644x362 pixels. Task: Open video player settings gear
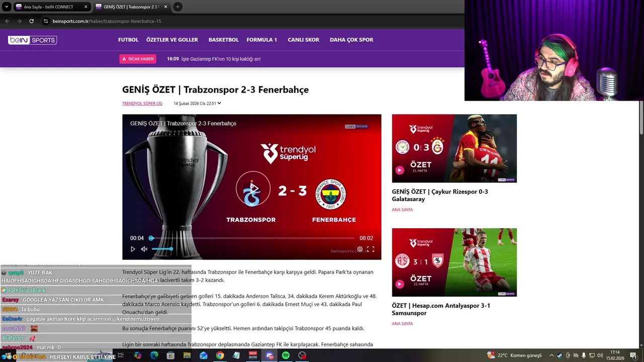pyautogui.click(x=360, y=249)
